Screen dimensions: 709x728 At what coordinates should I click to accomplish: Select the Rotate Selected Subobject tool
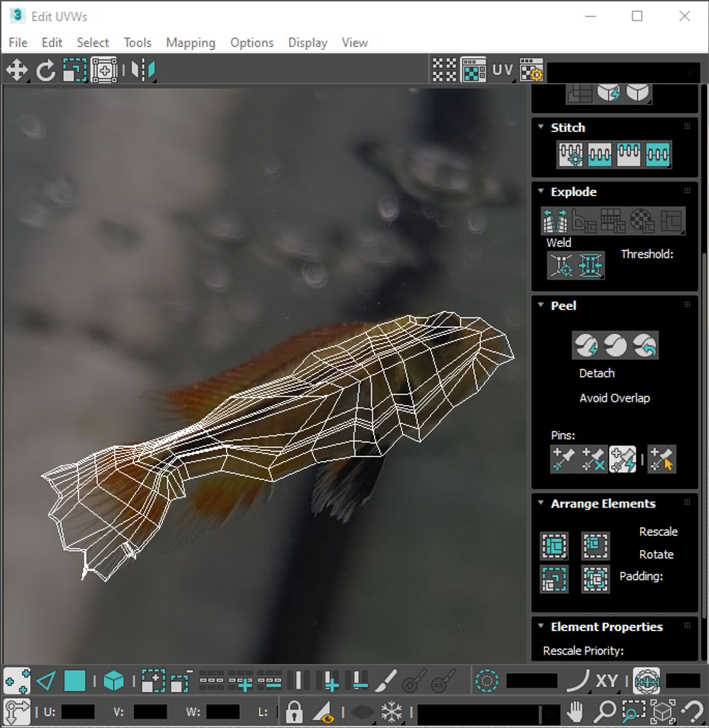pyautogui.click(x=46, y=71)
